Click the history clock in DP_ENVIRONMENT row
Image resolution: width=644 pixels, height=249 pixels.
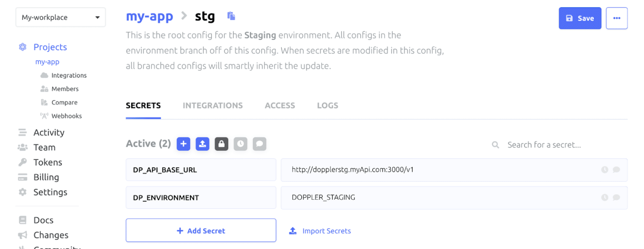coord(605,198)
